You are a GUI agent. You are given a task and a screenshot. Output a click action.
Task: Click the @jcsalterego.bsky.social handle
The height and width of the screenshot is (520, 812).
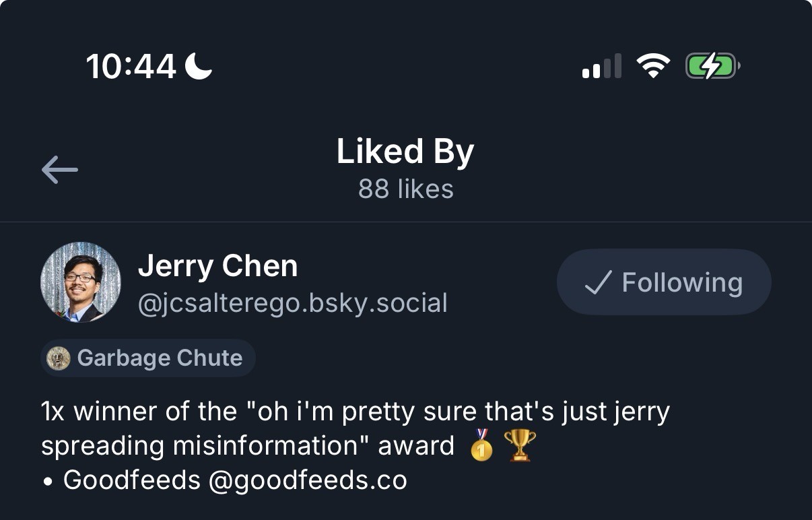(292, 303)
